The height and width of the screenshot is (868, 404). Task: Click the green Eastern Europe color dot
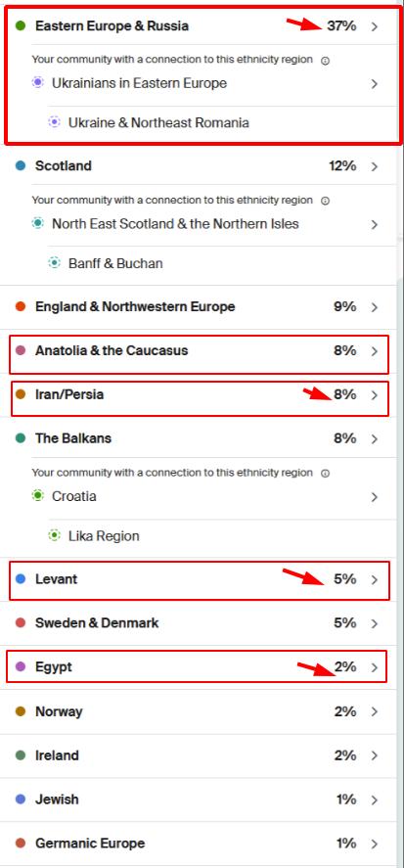point(21,26)
